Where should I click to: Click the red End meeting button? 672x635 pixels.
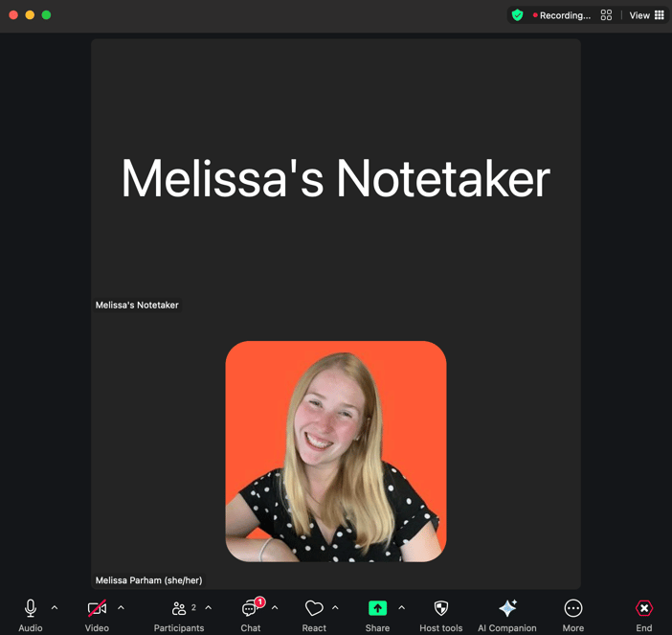click(644, 609)
